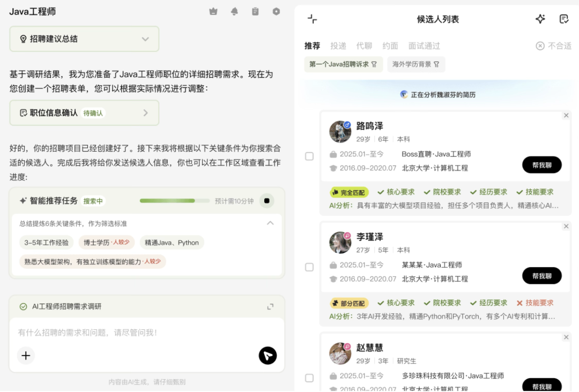Click 帮我聊 for 李瑾泽
Image resolution: width=579 pixels, height=392 pixels.
click(541, 276)
